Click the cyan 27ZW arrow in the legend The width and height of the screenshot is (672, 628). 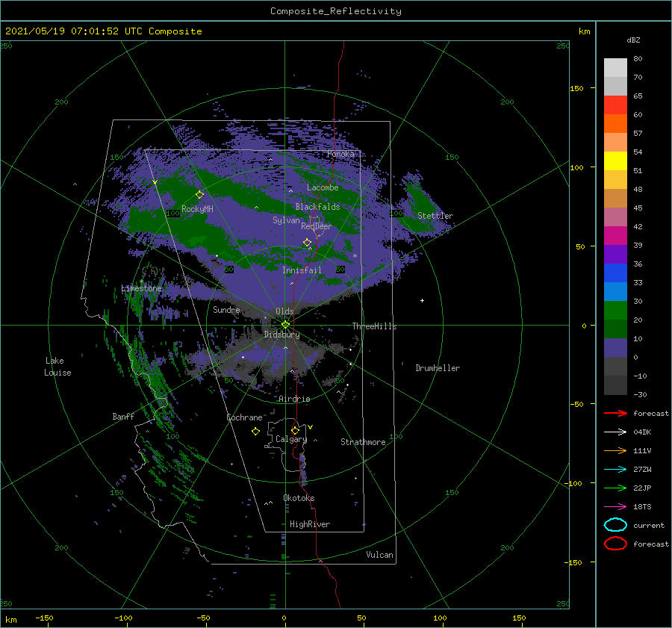[x=615, y=470]
